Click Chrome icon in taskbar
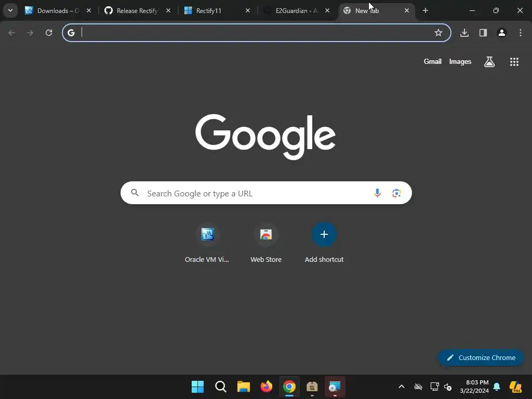 point(289,387)
